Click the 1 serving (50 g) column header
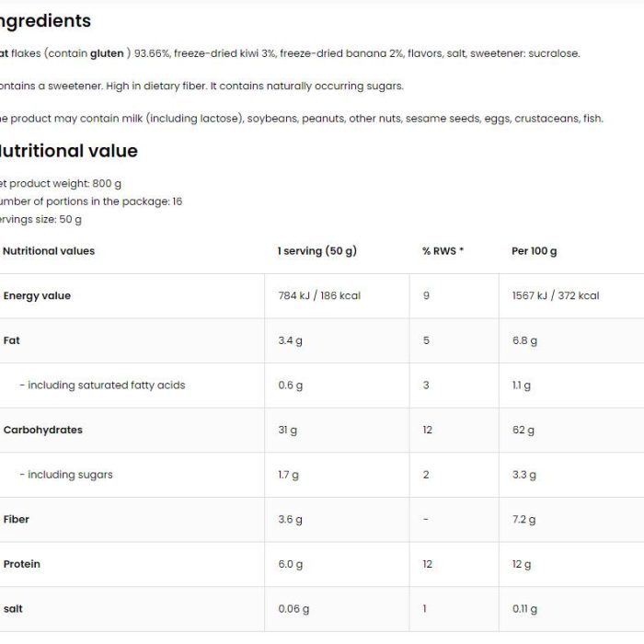This screenshot has width=644, height=644. click(317, 251)
